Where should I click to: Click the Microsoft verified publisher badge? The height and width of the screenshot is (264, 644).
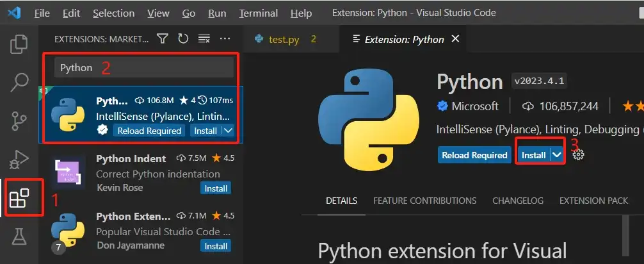pos(442,106)
